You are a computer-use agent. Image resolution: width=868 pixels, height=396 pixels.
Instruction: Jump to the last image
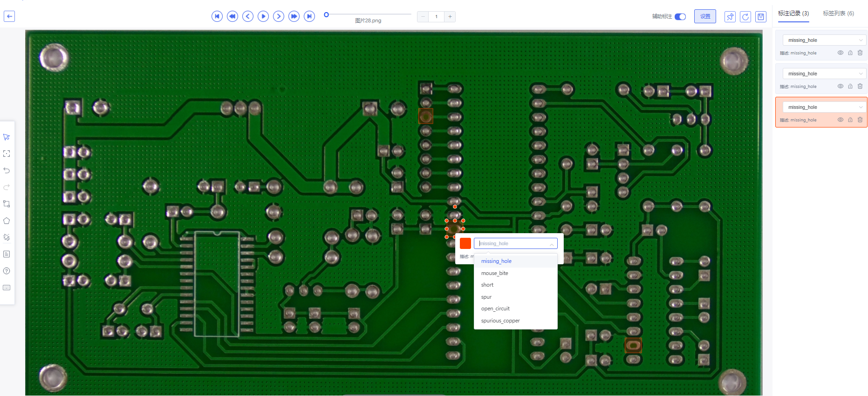point(309,16)
